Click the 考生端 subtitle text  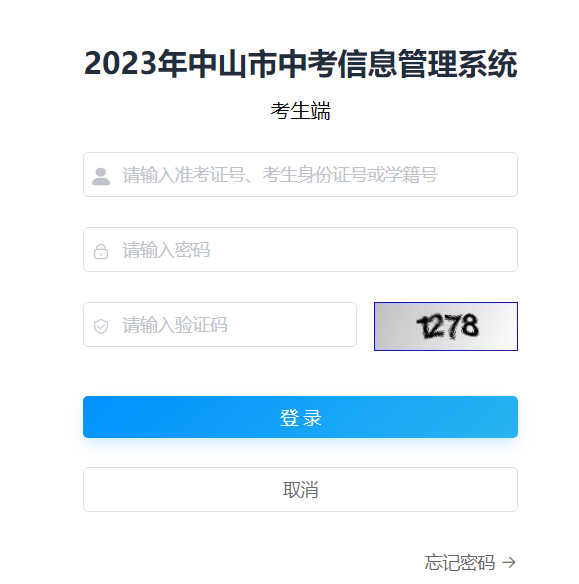(x=300, y=111)
